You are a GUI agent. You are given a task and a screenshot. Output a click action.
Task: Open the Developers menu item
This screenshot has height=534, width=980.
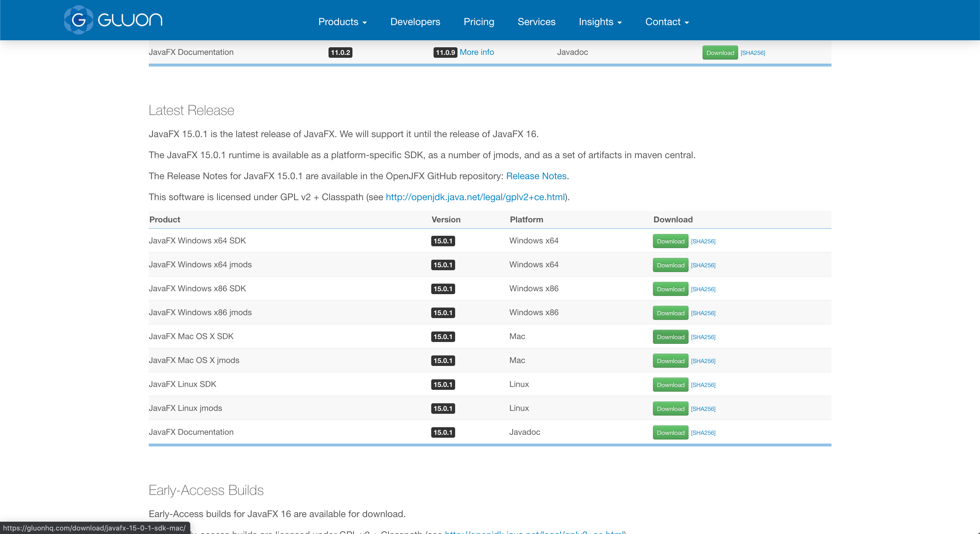(415, 22)
